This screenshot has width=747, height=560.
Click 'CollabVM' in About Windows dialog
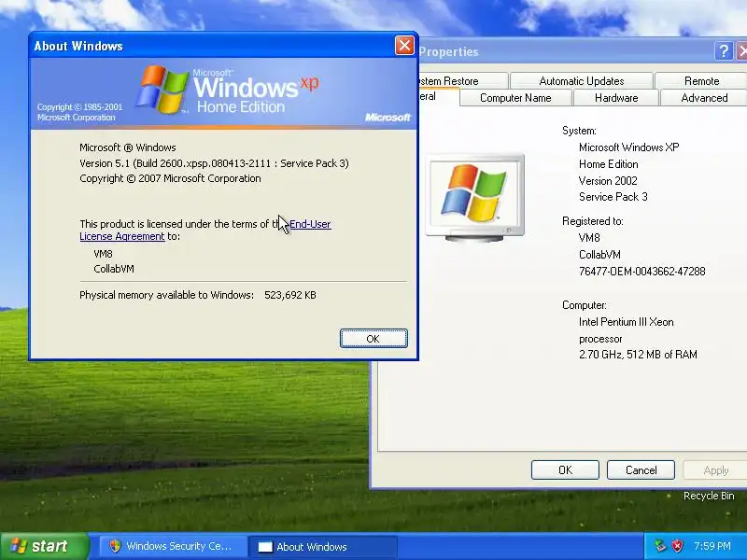tap(114, 269)
